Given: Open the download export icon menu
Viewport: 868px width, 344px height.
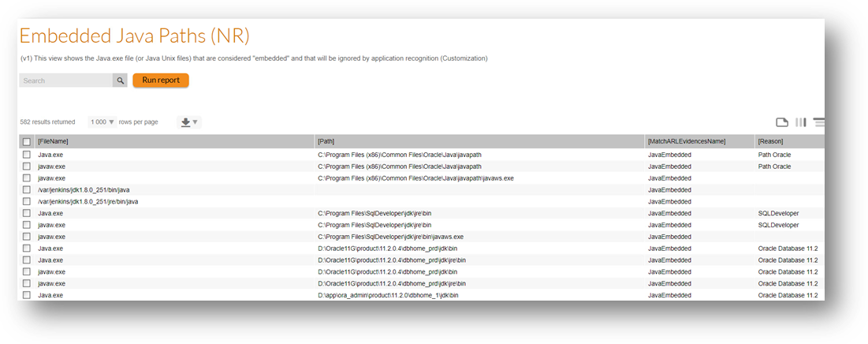Looking at the screenshot, I should tap(186, 122).
